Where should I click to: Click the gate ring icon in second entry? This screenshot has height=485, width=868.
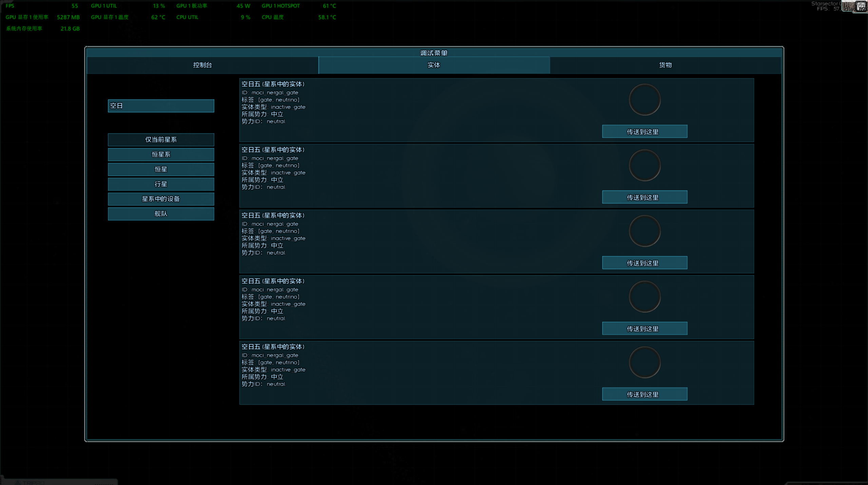tap(644, 166)
